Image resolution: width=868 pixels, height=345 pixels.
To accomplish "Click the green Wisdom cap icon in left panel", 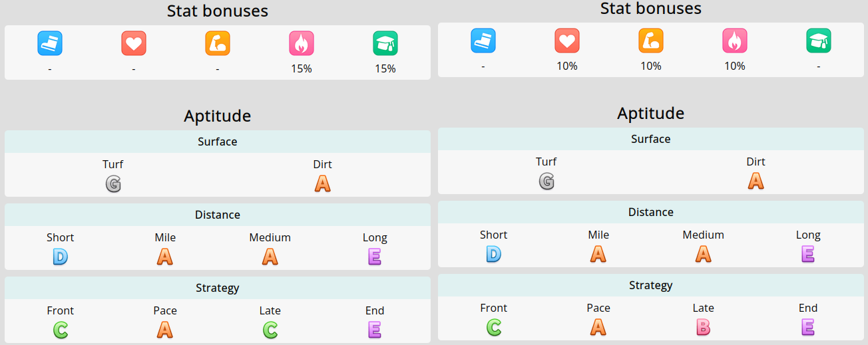I will click(385, 43).
